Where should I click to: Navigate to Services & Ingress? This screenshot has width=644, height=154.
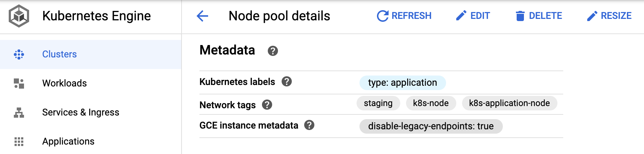[81, 113]
